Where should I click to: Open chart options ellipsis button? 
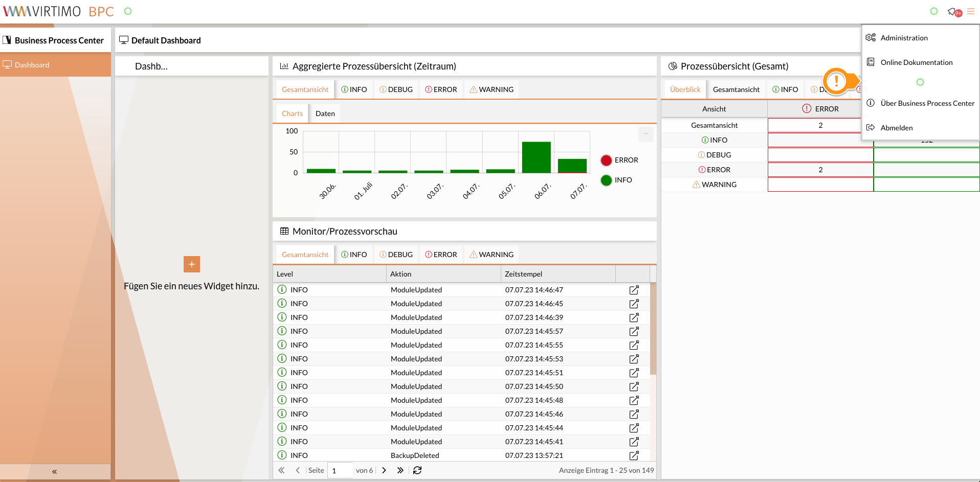coord(645,133)
